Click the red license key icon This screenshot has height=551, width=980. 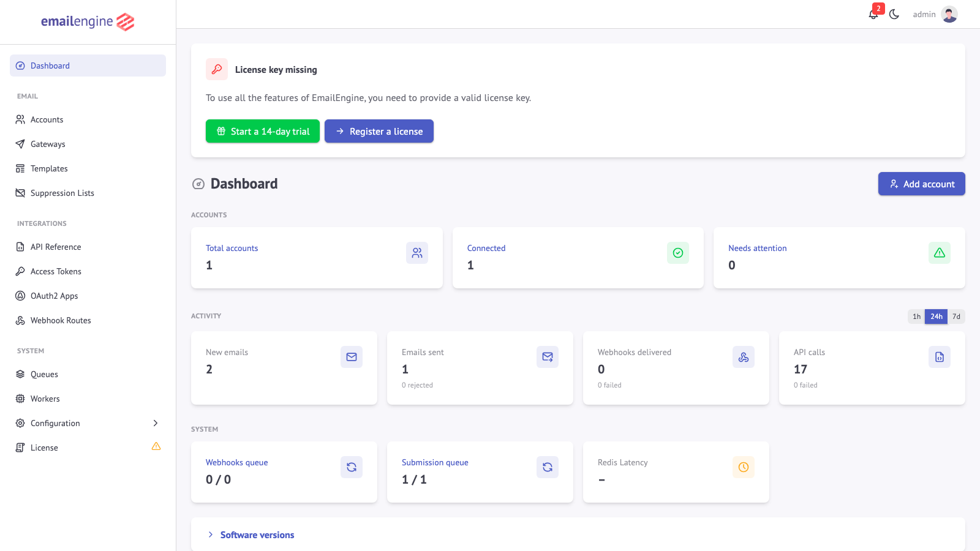point(217,69)
